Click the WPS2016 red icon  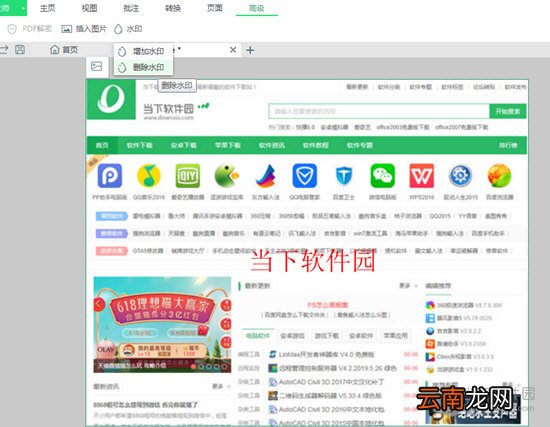(422, 176)
